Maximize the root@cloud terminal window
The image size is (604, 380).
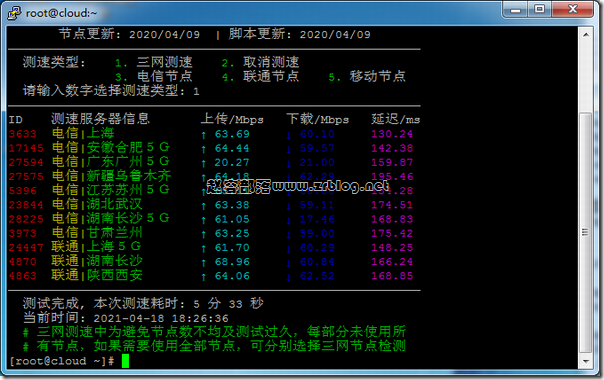pyautogui.click(x=540, y=10)
